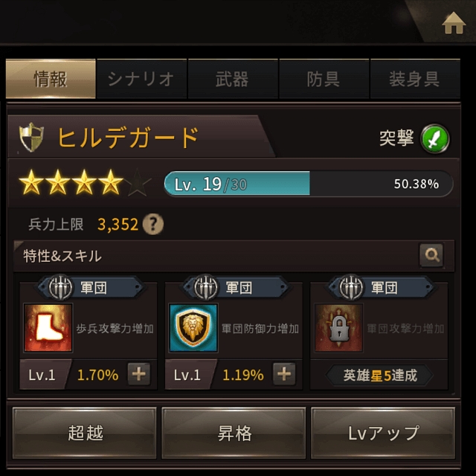
Task: Go to the home screen icon
Action: click(x=454, y=23)
